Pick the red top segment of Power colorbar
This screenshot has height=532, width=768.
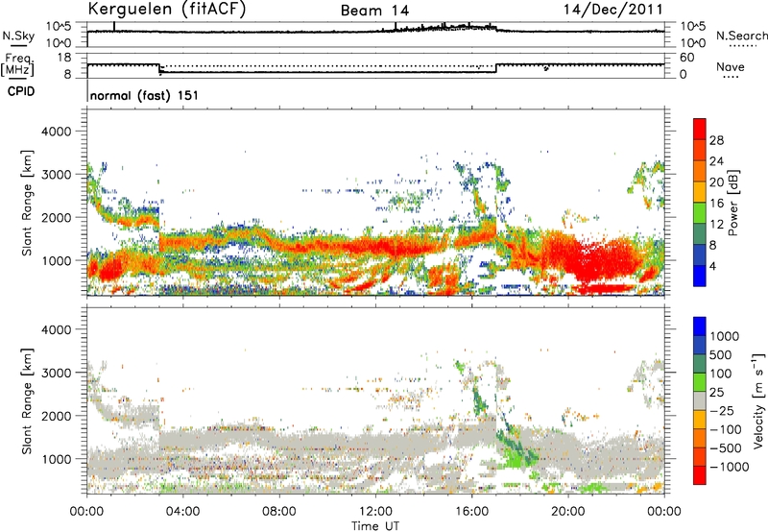(700, 129)
